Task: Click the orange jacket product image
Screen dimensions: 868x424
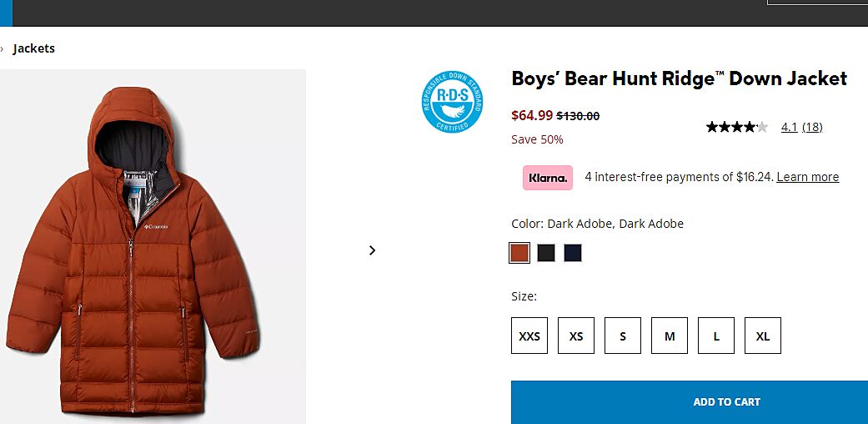Action: (x=133, y=250)
